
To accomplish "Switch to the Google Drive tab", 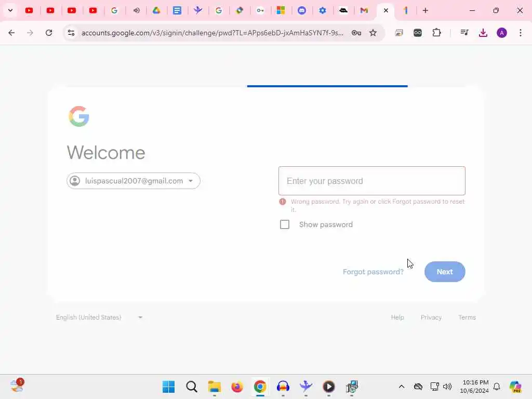I will pos(156,10).
